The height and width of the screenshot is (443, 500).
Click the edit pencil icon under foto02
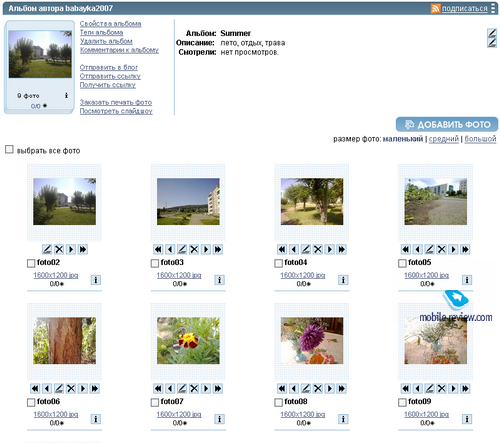47,249
